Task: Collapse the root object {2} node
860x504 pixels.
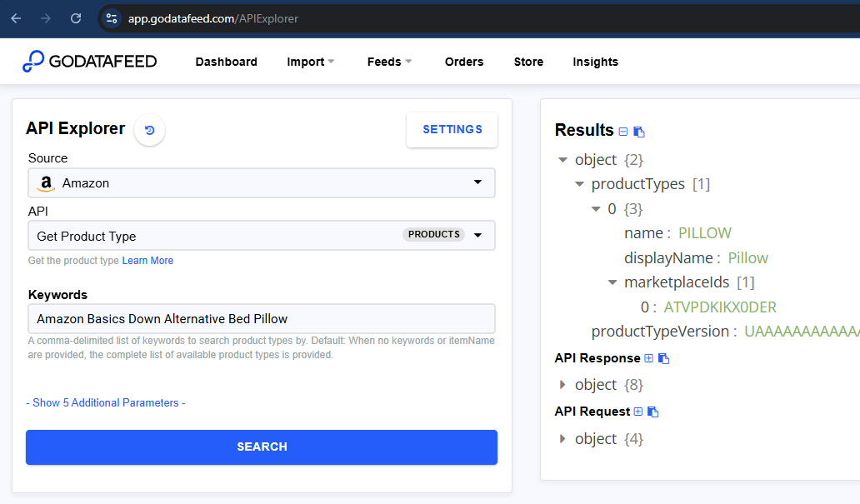Action: pos(562,160)
